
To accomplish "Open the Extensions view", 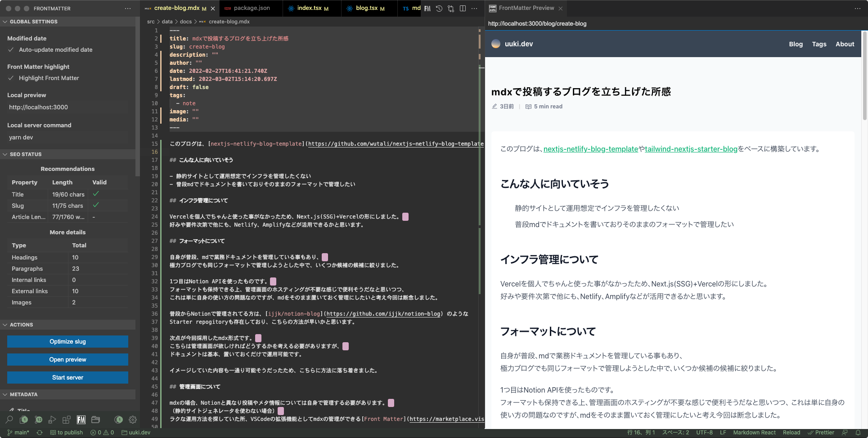I will (x=67, y=420).
